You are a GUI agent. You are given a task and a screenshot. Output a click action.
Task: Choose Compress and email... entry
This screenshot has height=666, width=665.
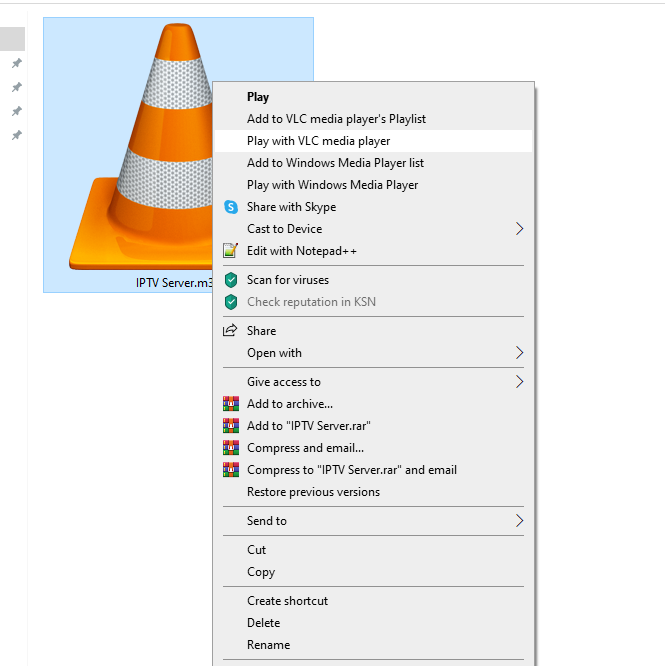tap(373, 448)
